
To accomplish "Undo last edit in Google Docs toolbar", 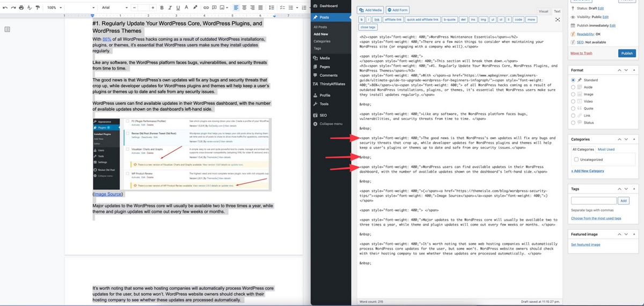I will 5,8.
